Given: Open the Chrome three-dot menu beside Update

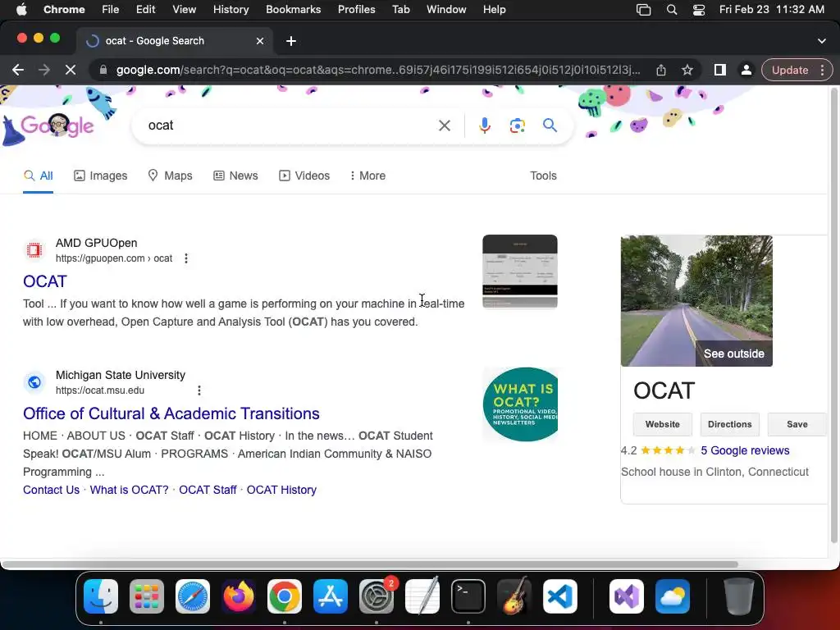Looking at the screenshot, I should (822, 71).
